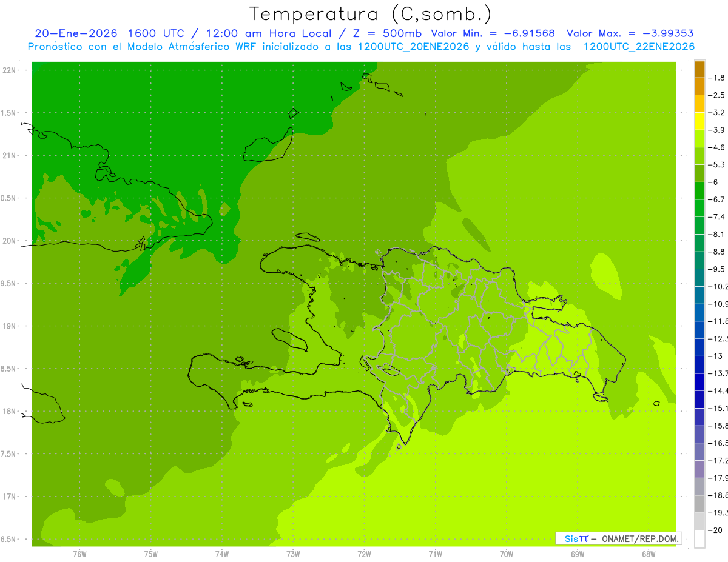The image size is (728, 562).
Task: Click the '71W' longitude axis label
Action: pos(435,554)
